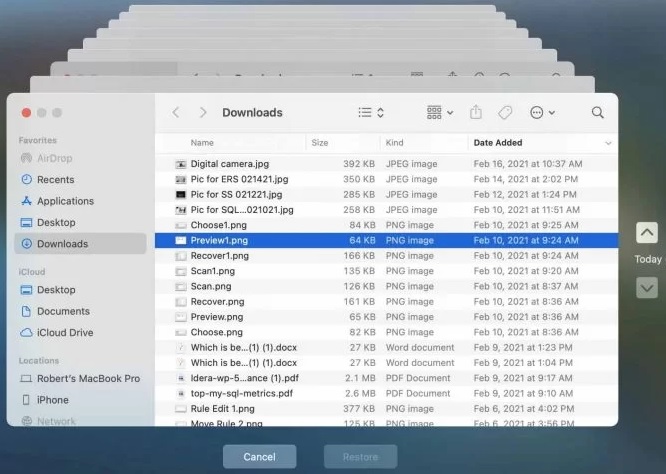Select iCloud Drive in the sidebar
The width and height of the screenshot is (666, 474).
click(64, 333)
